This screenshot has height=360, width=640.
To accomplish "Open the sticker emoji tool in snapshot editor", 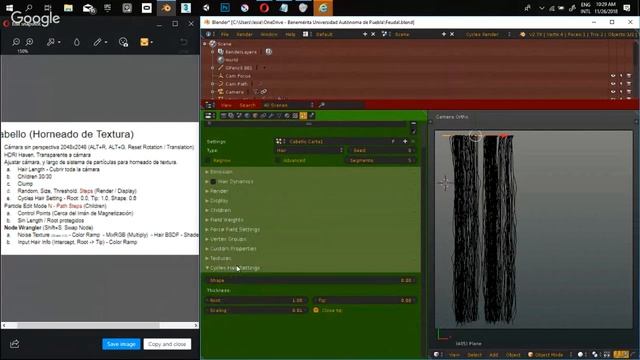I will tap(123, 42).
